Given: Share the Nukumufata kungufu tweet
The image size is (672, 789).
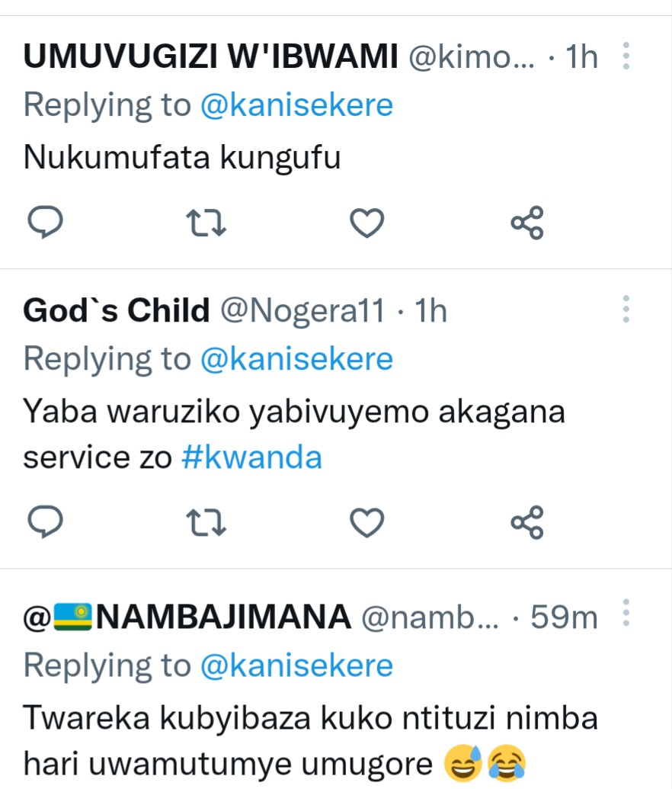Looking at the screenshot, I should point(526,223).
